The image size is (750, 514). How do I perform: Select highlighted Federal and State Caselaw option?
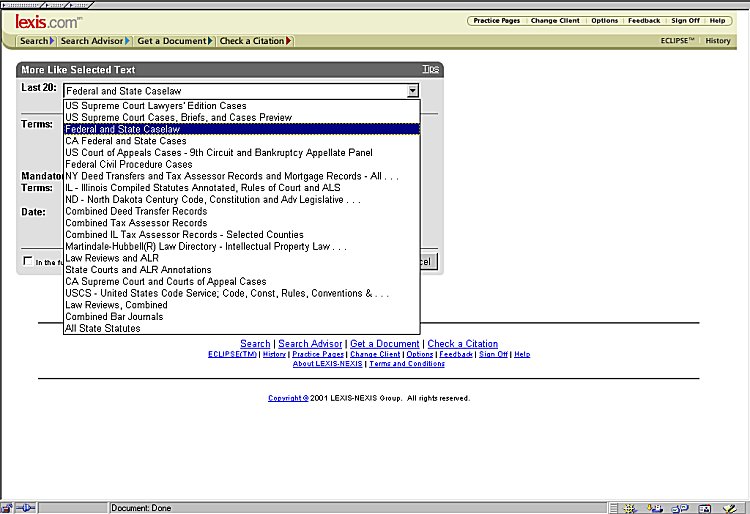(x=242, y=129)
